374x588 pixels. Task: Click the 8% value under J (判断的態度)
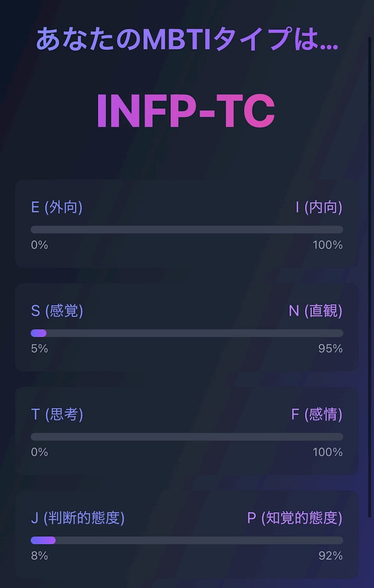pyautogui.click(x=39, y=556)
